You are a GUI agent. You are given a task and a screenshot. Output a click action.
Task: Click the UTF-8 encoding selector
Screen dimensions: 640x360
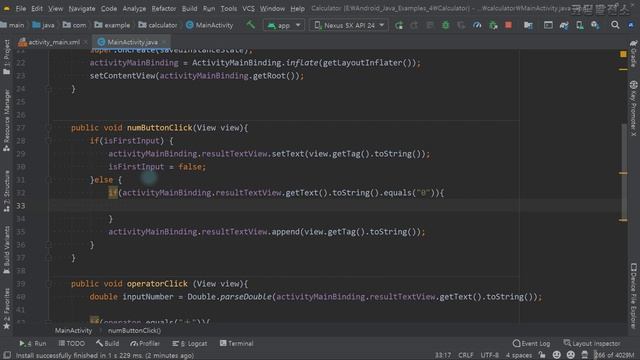point(489,355)
